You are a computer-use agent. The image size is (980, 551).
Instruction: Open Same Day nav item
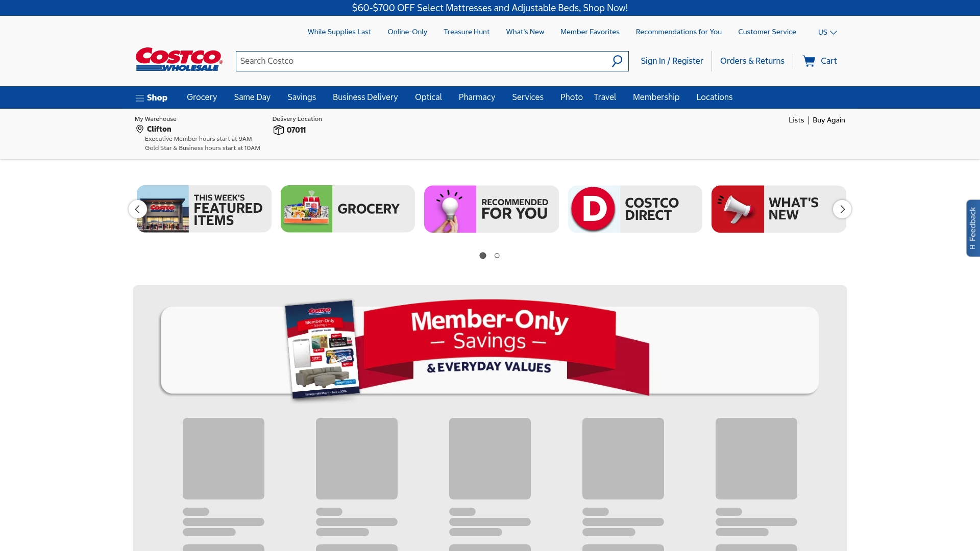[x=252, y=97]
